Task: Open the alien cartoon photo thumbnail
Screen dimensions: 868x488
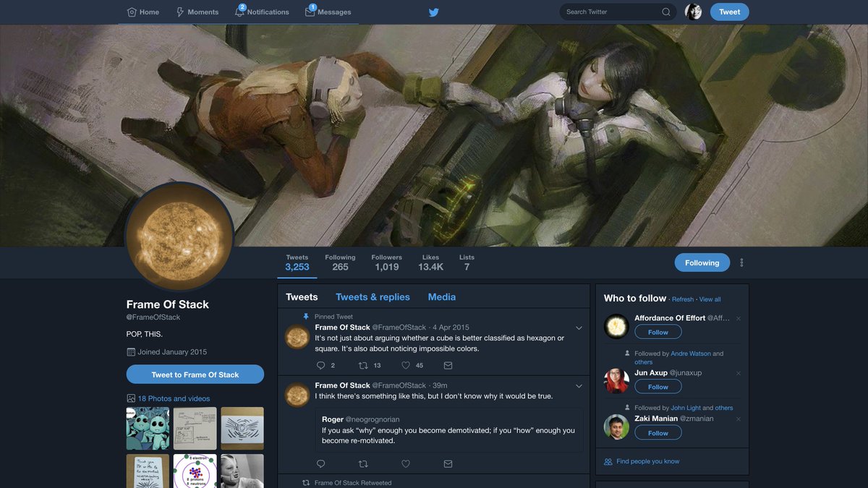Action: click(x=148, y=428)
